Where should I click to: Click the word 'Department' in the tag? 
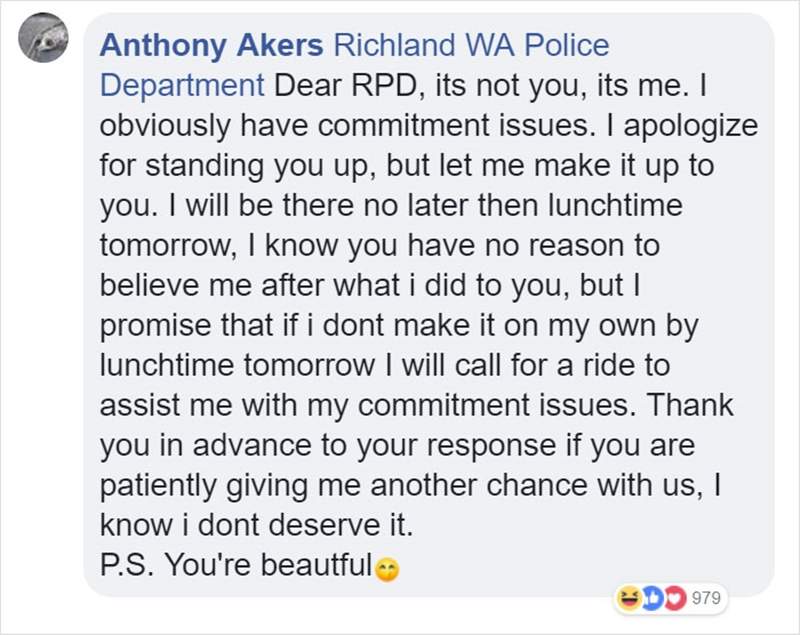181,84
